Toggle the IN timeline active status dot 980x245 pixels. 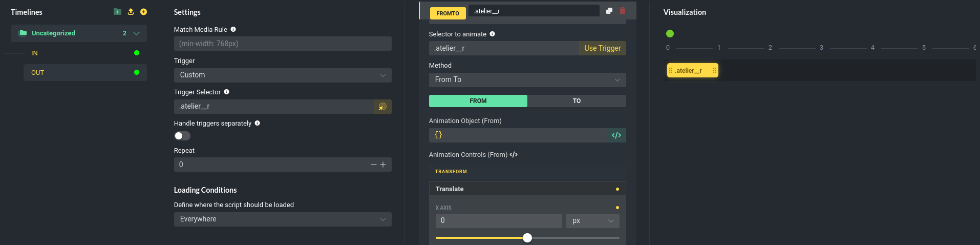tap(137, 53)
